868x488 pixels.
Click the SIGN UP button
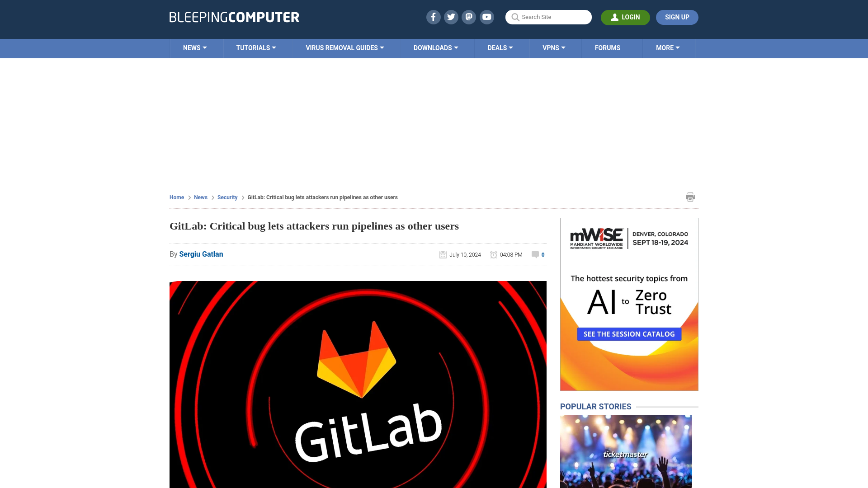point(677,17)
